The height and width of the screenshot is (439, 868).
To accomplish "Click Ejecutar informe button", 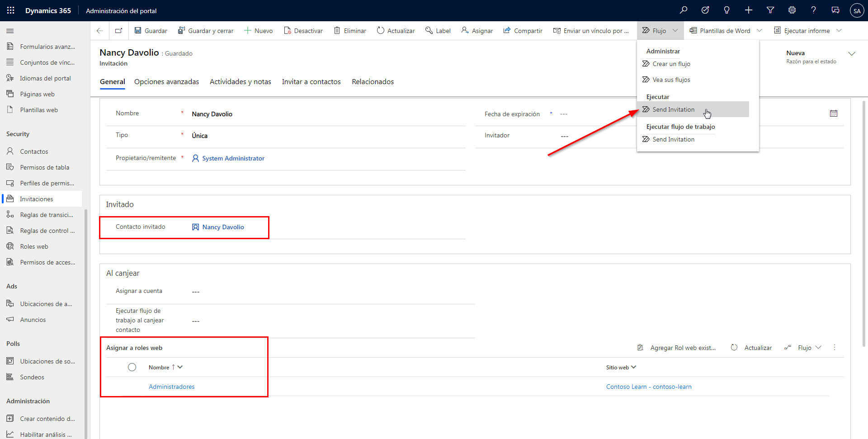I will coord(802,31).
